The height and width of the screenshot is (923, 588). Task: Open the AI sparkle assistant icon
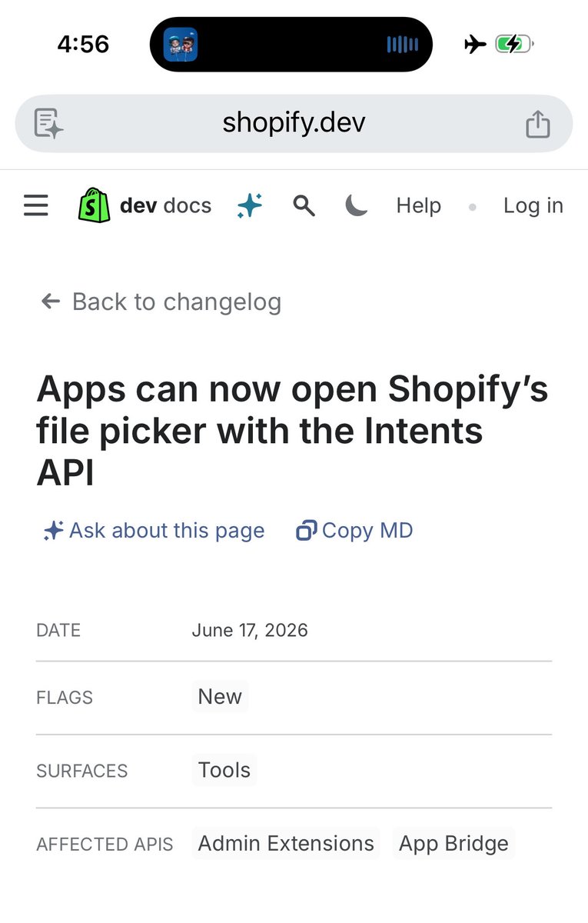[250, 205]
